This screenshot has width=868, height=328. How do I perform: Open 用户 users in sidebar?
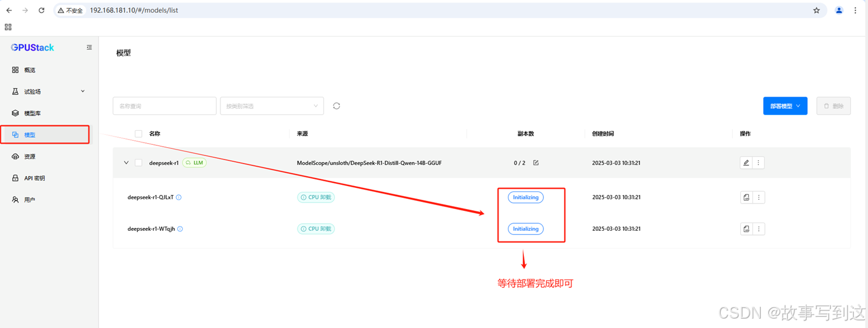[49, 200]
